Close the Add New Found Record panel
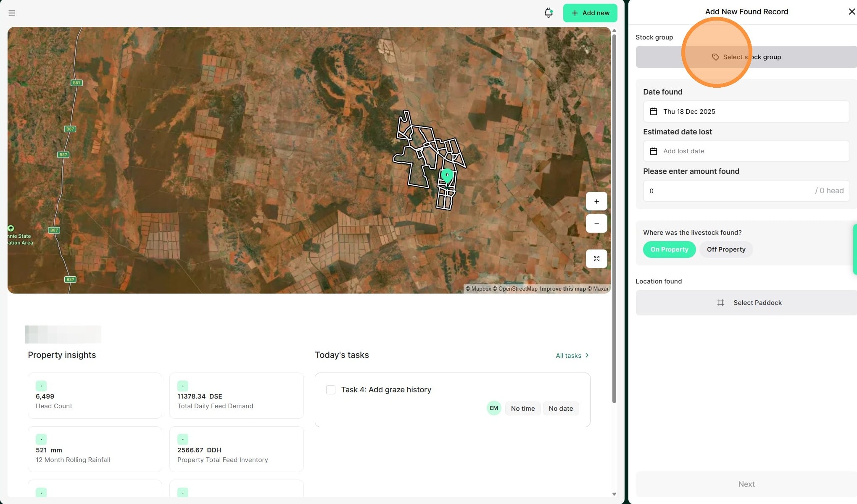Viewport: 857px width, 504px height. pos(852,12)
